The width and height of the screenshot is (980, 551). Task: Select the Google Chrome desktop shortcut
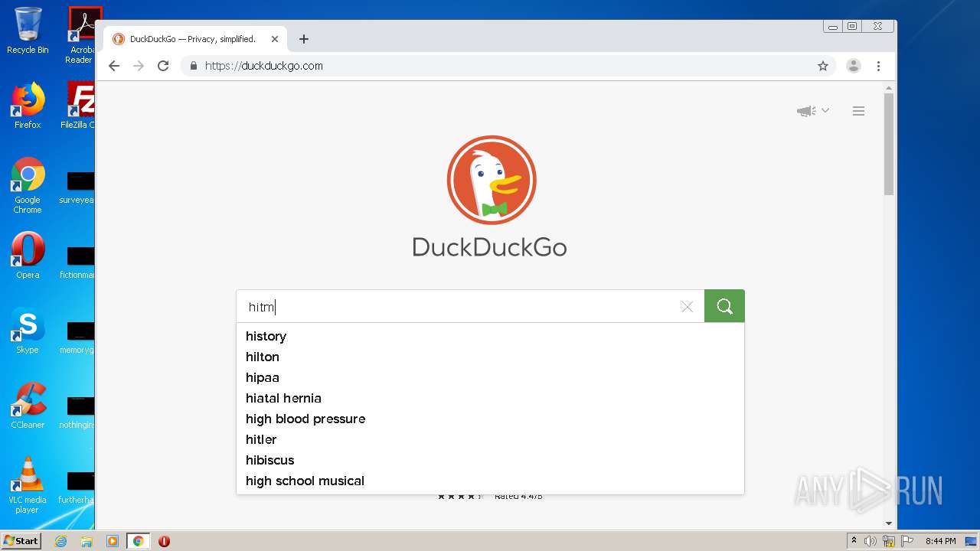point(28,186)
